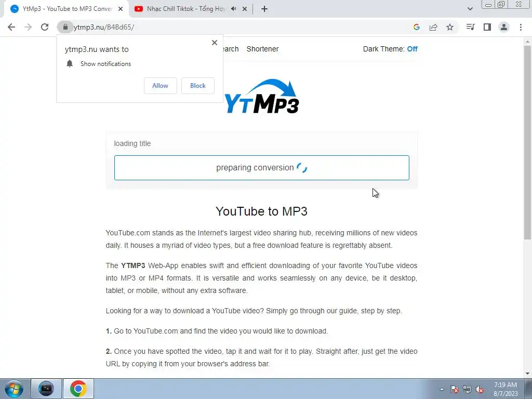Click the browser forward arrow
Viewport: 532px width, 399px height.
28,27
